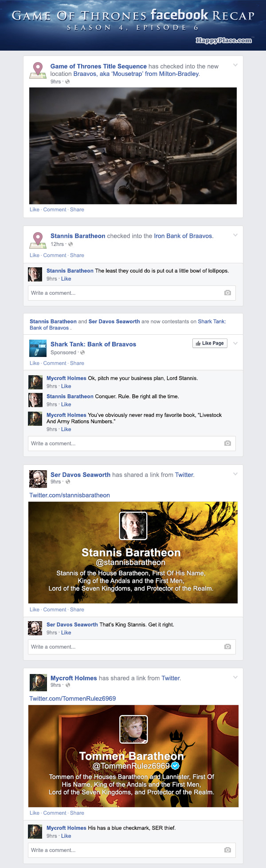
Task: Open Twitter.com/stannisbaratheon link
Action: [70, 495]
